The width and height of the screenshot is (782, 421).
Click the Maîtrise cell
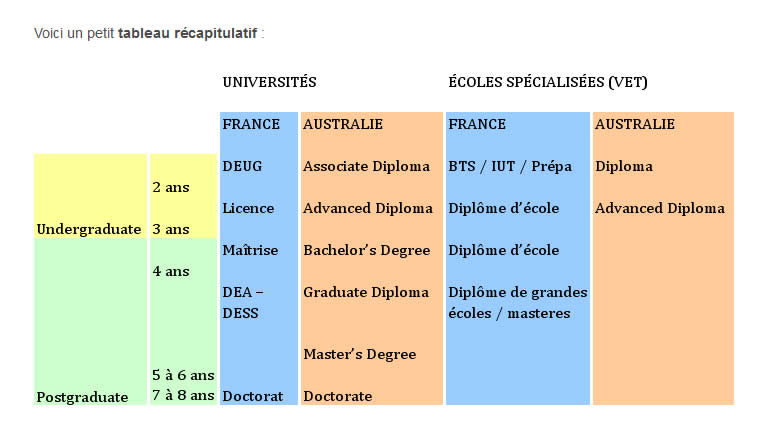[250, 250]
